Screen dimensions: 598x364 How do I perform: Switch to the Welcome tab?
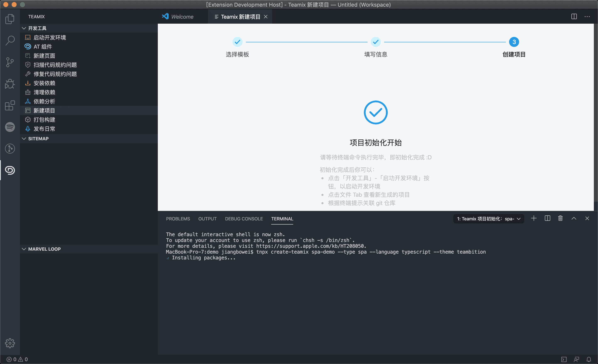pos(182,16)
